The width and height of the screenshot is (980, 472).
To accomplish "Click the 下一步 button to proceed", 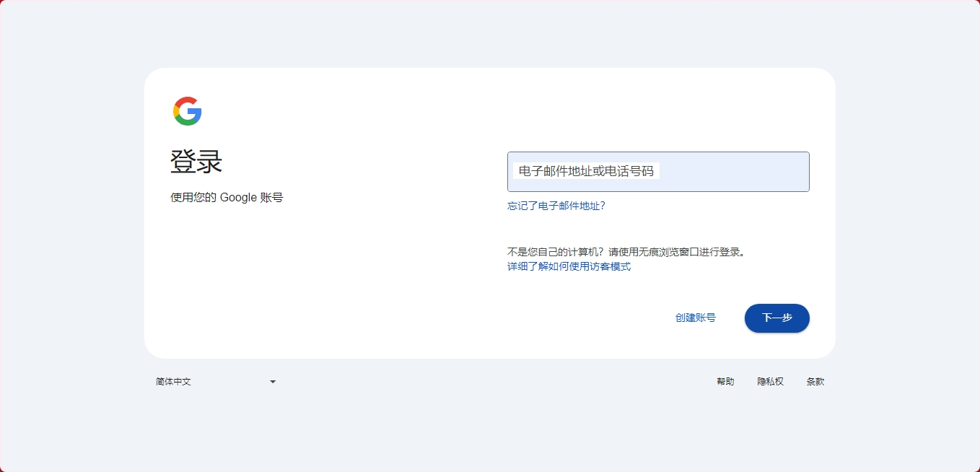I will coord(777,318).
